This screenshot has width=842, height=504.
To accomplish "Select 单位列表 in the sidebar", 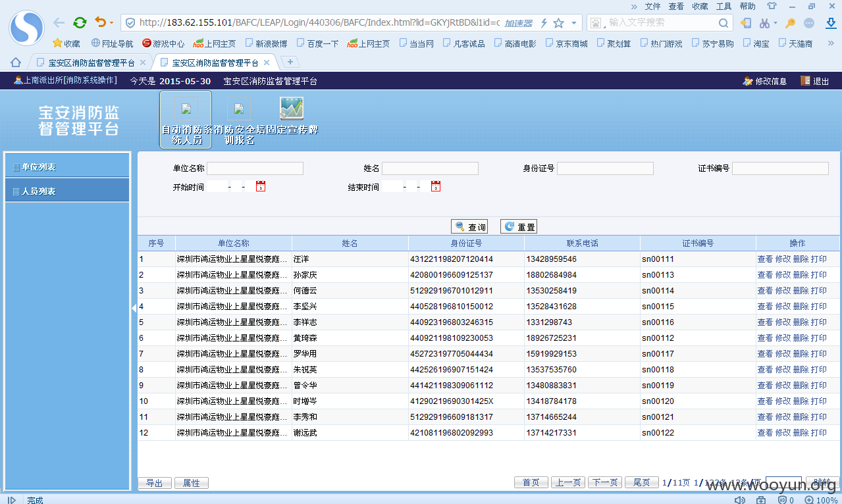I will [x=67, y=165].
